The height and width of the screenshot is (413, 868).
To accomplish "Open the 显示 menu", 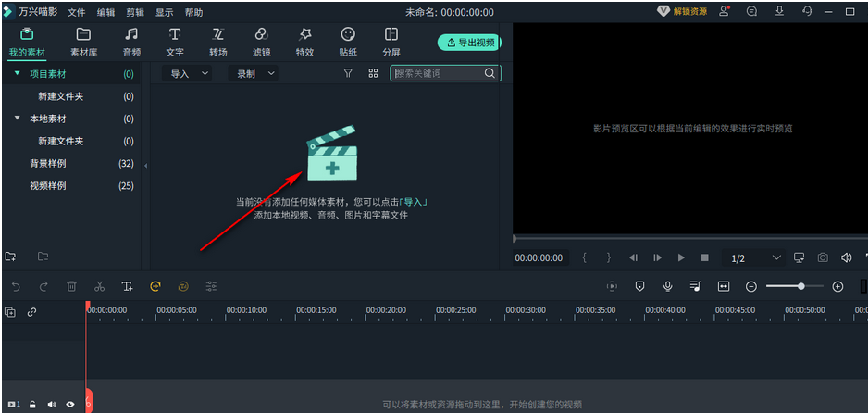I will pos(165,12).
